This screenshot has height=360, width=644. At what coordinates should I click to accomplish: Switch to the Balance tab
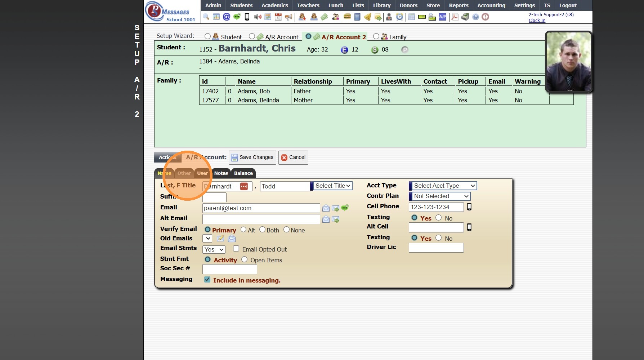243,173
